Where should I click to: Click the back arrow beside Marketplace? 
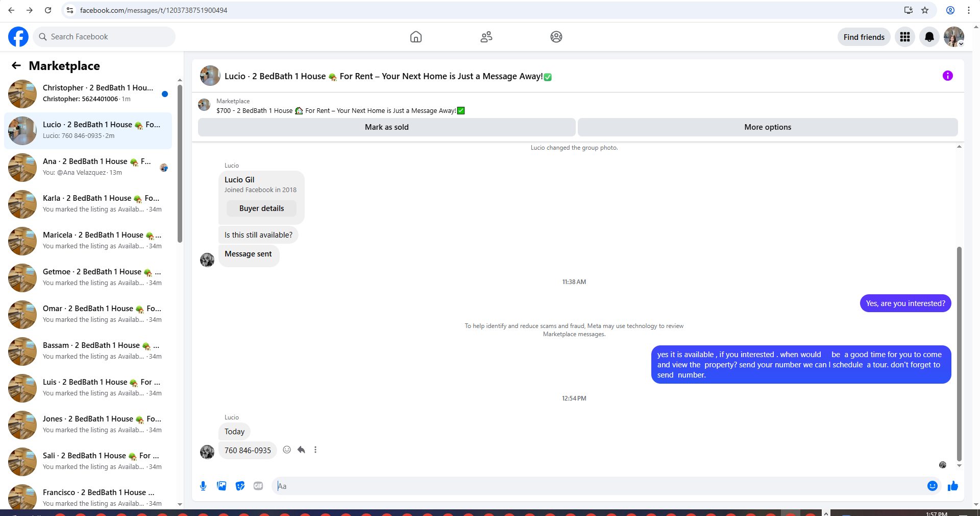point(16,65)
